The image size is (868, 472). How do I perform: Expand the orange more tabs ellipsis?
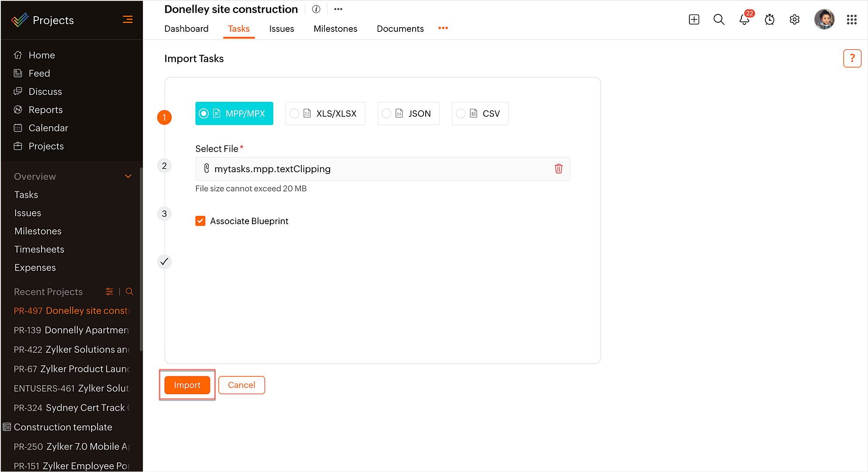click(x=443, y=28)
